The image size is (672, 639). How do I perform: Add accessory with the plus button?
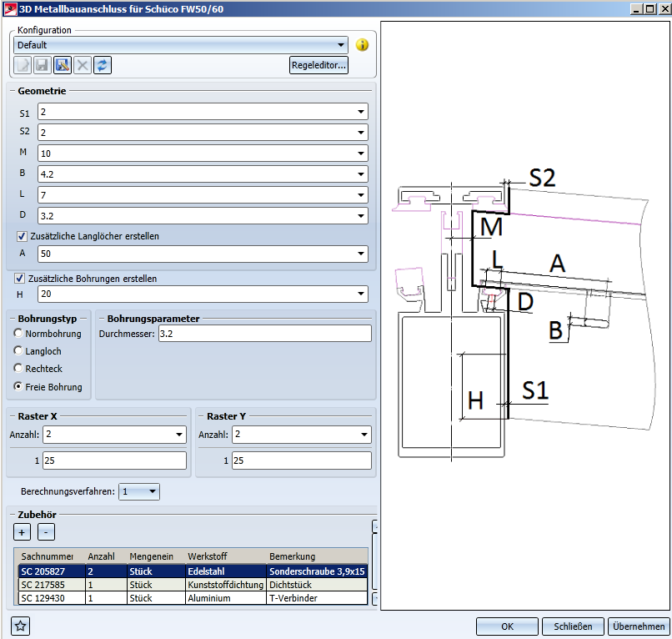coord(22,532)
